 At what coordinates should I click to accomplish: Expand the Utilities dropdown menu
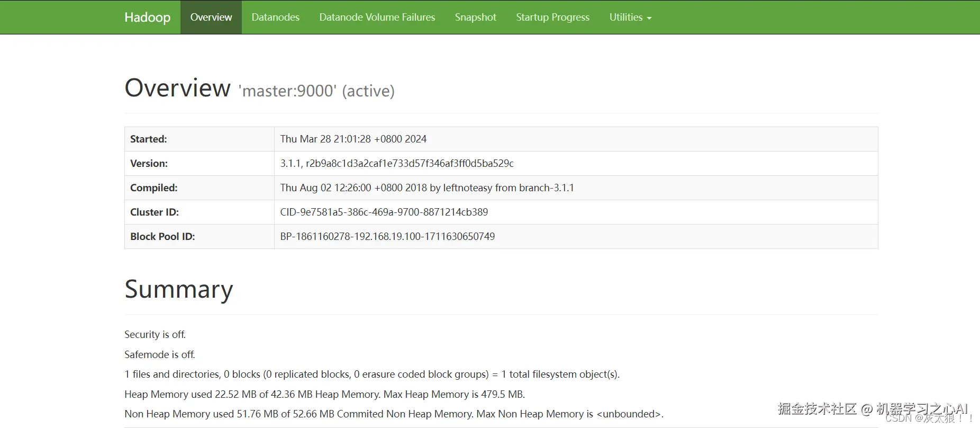[630, 17]
